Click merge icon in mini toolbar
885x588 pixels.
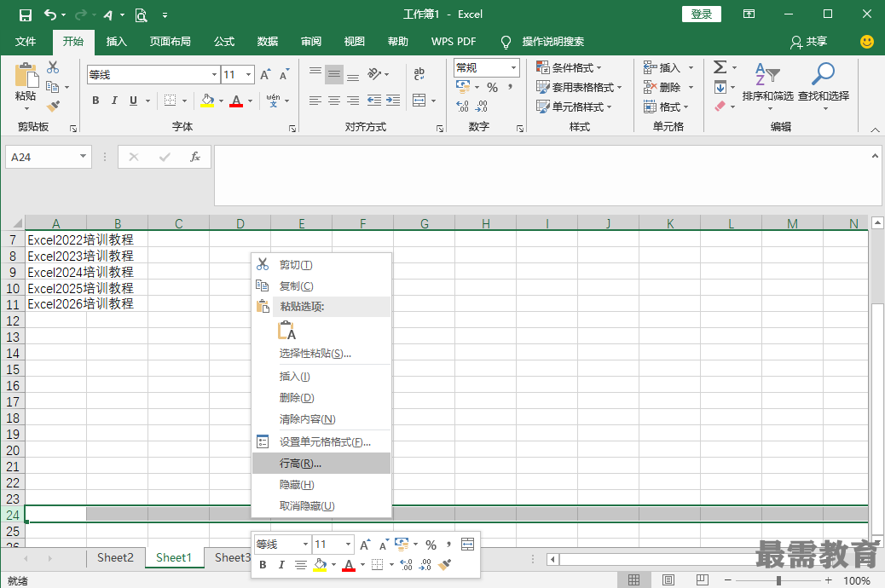[468, 545]
